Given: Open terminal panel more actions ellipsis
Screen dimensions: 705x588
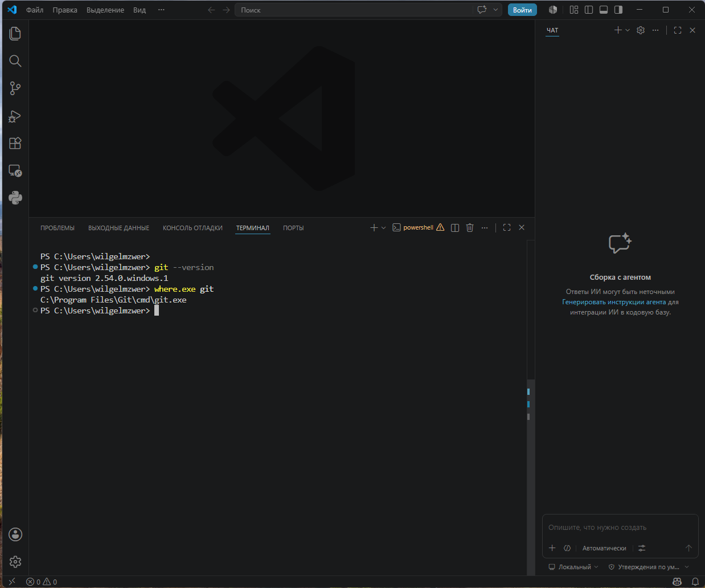Looking at the screenshot, I should pos(485,228).
